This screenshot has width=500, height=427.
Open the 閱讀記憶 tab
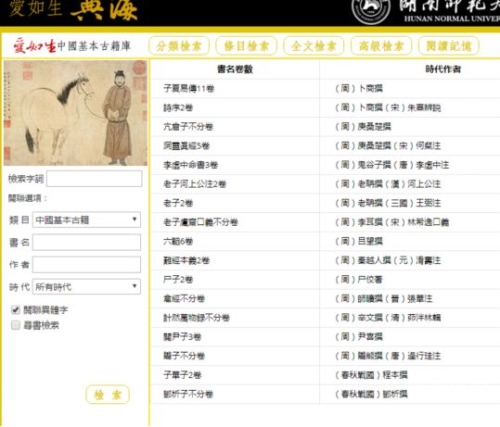point(449,46)
